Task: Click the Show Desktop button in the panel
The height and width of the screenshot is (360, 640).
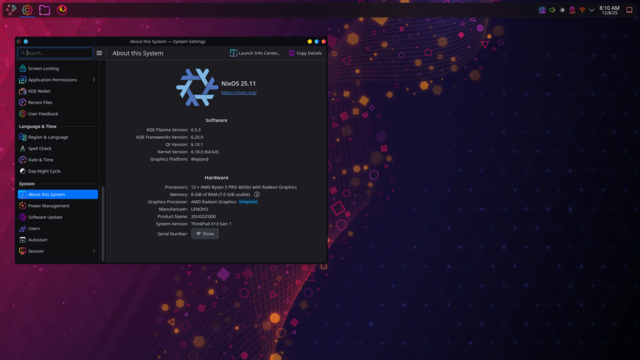Action: [629, 10]
